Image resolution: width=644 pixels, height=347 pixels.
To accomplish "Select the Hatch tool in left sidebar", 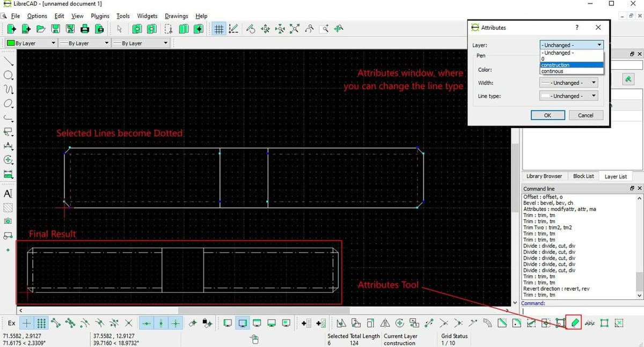I will [x=8, y=207].
